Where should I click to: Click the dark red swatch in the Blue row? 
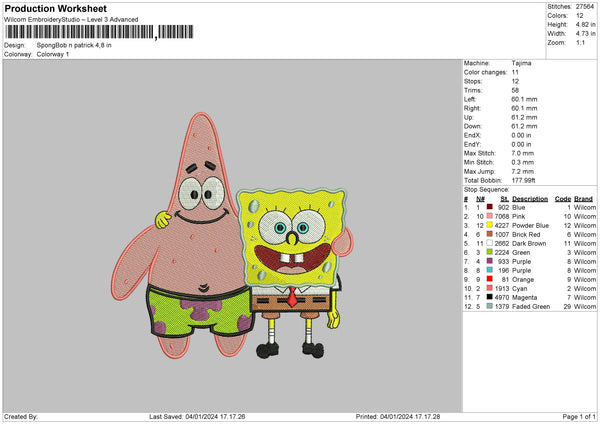click(x=489, y=207)
